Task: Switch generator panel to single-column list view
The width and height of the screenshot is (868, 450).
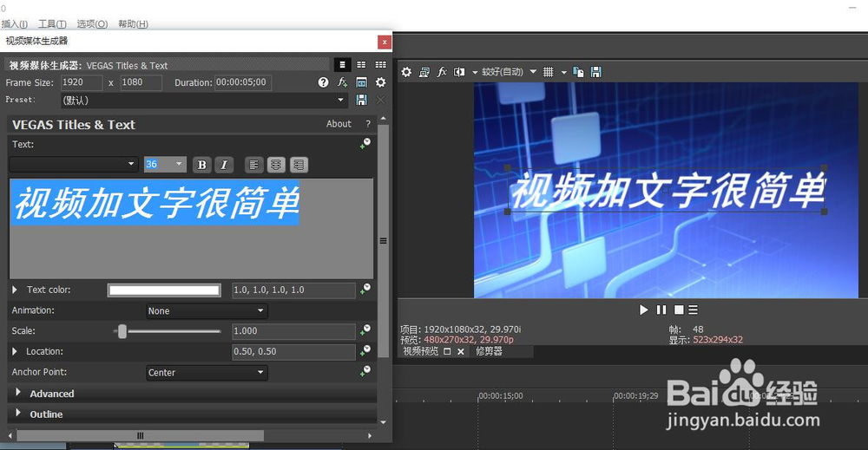Action: (x=342, y=65)
